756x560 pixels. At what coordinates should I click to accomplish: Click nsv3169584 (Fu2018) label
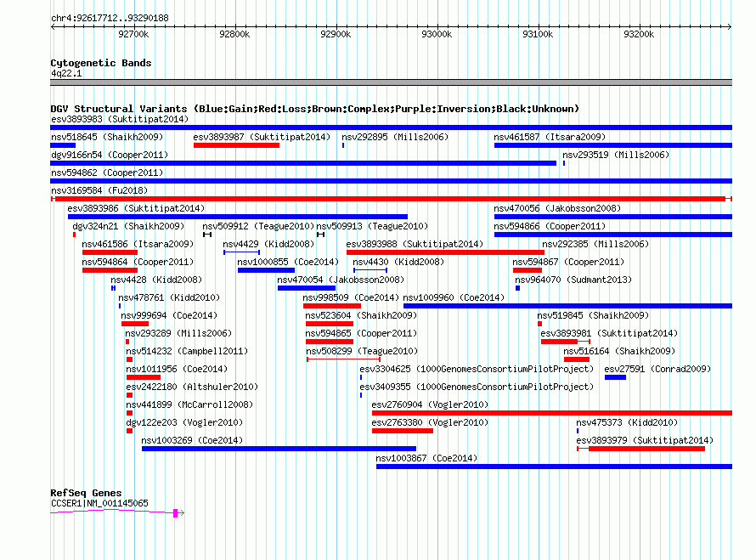[99, 190]
